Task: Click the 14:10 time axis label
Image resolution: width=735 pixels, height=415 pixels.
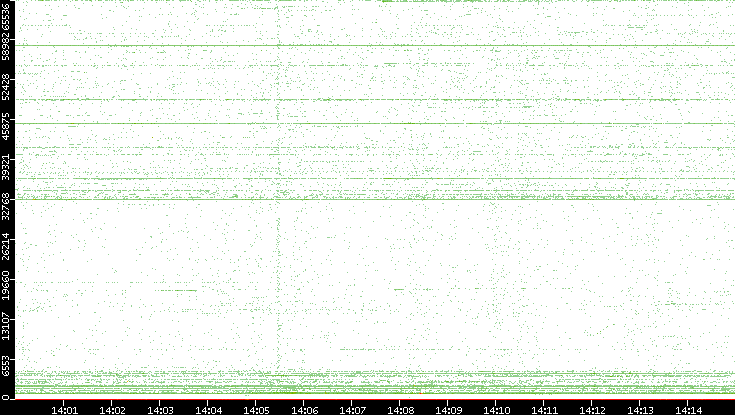Action: coord(496,409)
